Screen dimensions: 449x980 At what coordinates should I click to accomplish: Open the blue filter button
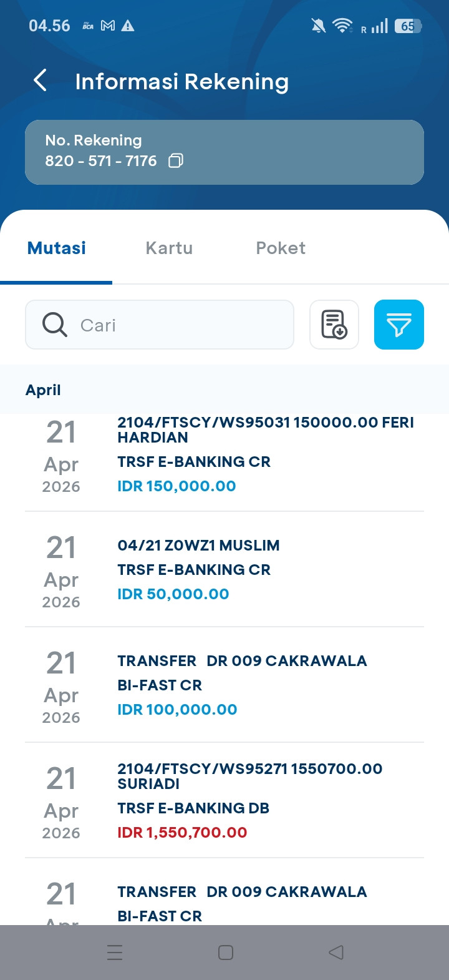pyautogui.click(x=399, y=325)
